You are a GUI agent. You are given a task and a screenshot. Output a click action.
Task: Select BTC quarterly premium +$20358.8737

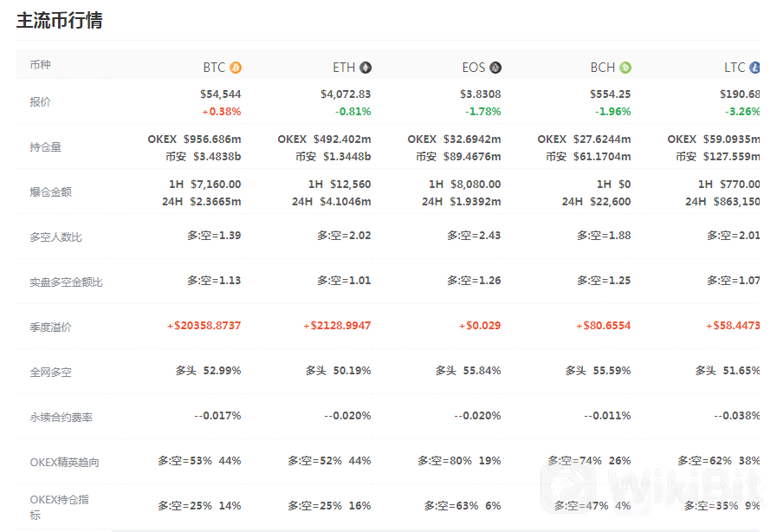click(204, 326)
